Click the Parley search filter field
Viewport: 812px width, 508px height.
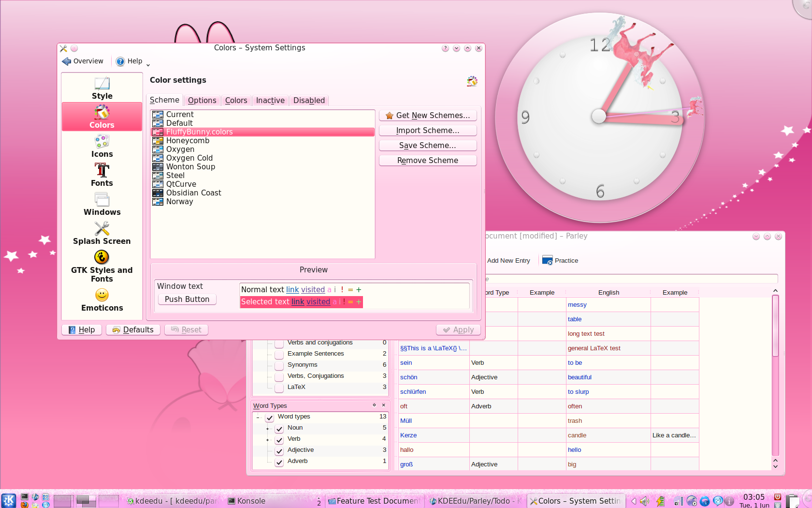[x=631, y=279]
